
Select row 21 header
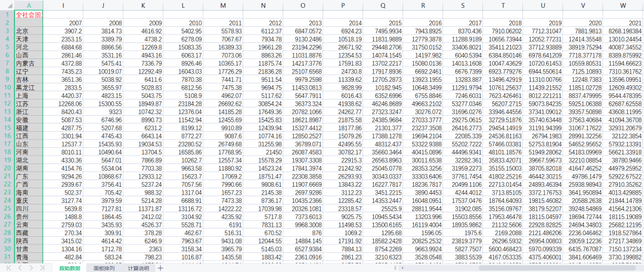pyautogui.click(x=7, y=176)
